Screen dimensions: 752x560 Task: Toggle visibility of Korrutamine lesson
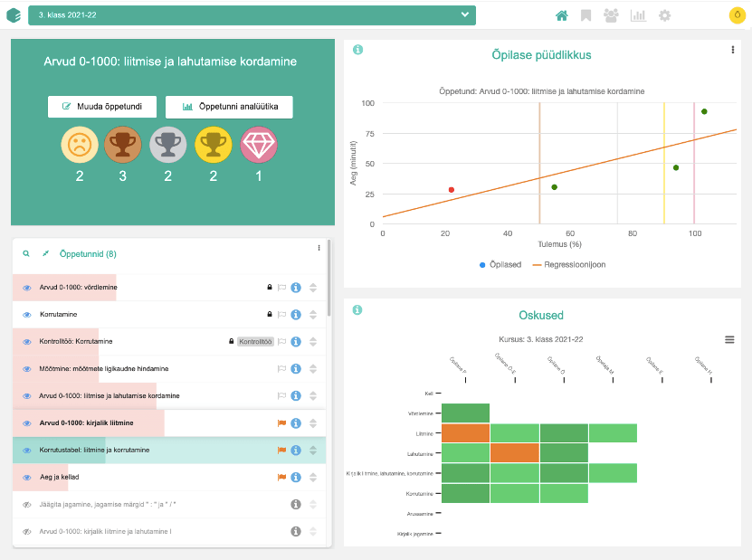point(27,314)
